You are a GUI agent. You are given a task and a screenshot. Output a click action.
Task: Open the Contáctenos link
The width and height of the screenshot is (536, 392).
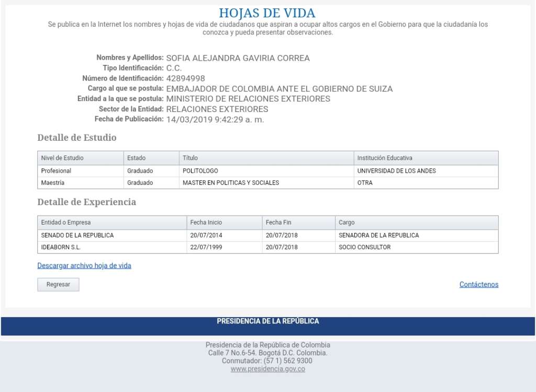(478, 284)
